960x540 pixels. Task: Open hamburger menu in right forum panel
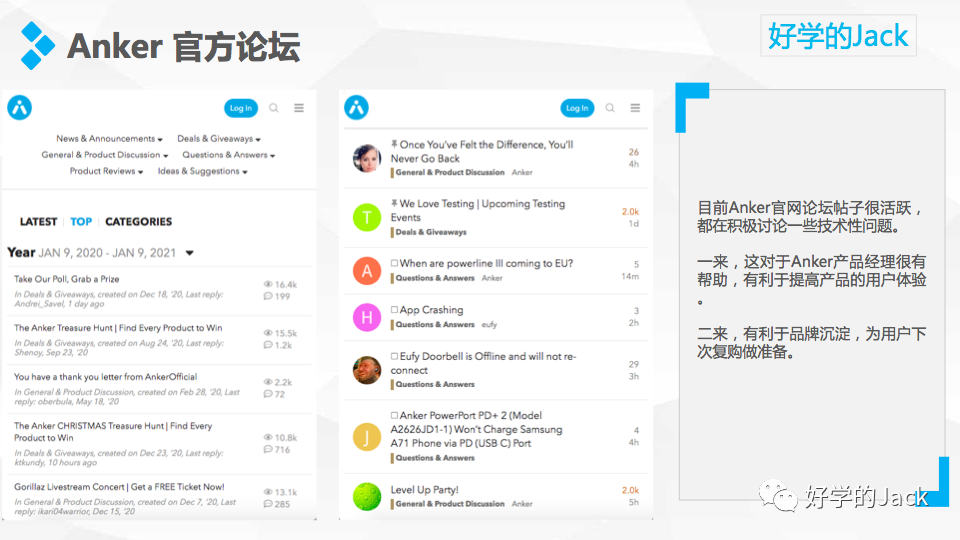coord(635,108)
